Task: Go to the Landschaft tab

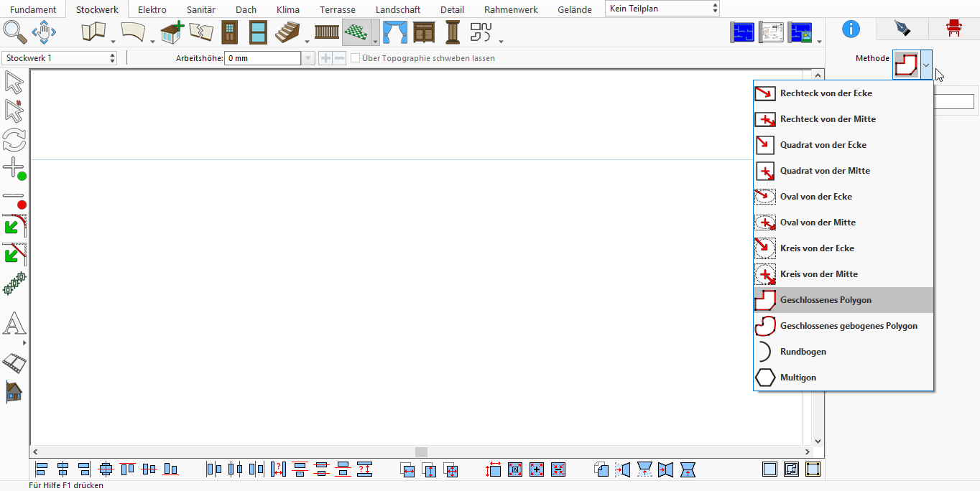Action: 398,9
